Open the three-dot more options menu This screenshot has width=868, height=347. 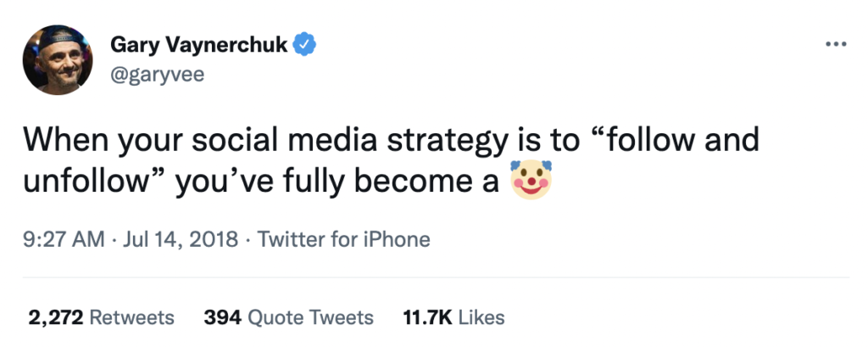(x=835, y=43)
